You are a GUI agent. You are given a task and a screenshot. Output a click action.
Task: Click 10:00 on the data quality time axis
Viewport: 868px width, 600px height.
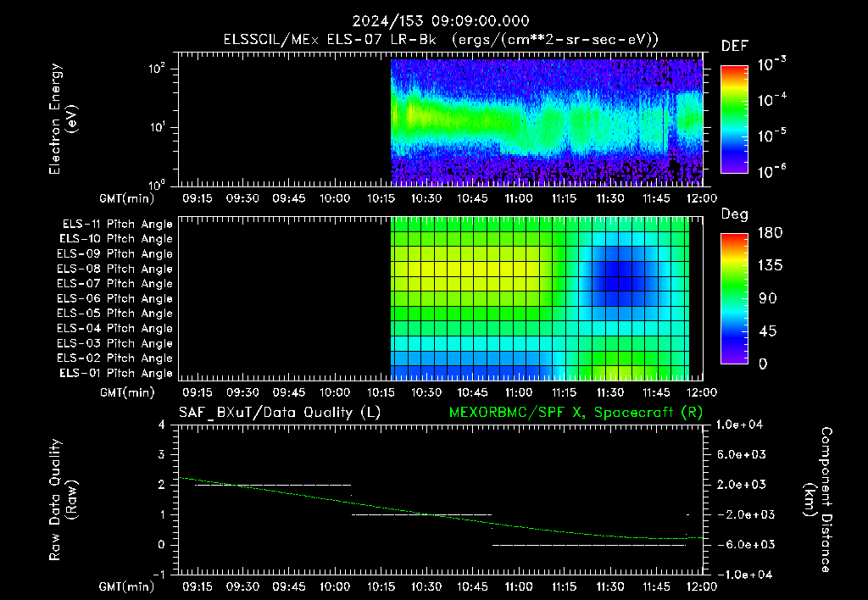(x=334, y=586)
